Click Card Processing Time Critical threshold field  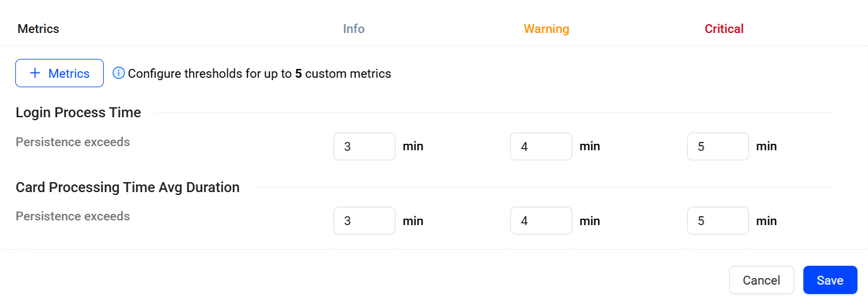[718, 220]
